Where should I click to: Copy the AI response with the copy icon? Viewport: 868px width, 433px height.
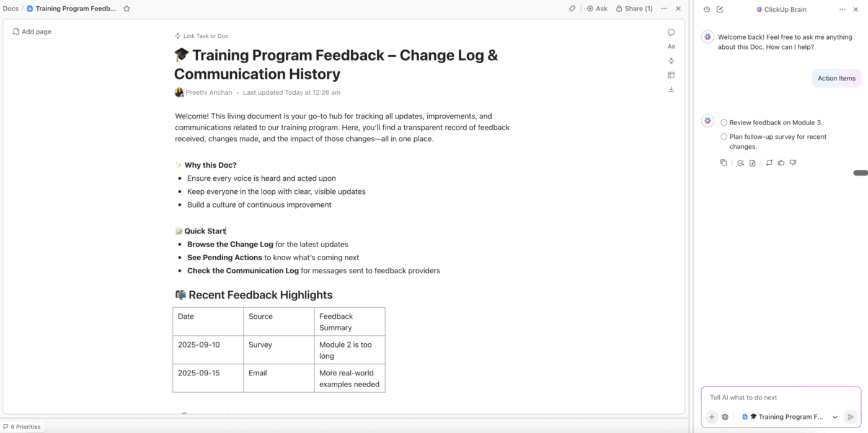point(724,163)
